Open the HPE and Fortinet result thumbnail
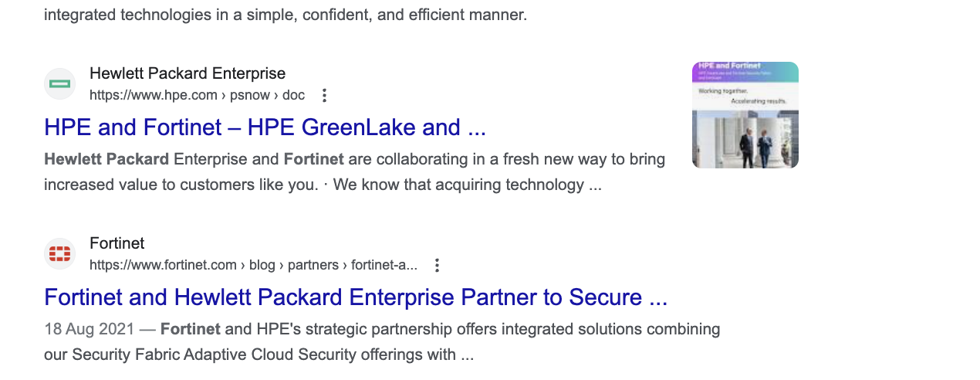This screenshot has height=380, width=980. coord(745,115)
